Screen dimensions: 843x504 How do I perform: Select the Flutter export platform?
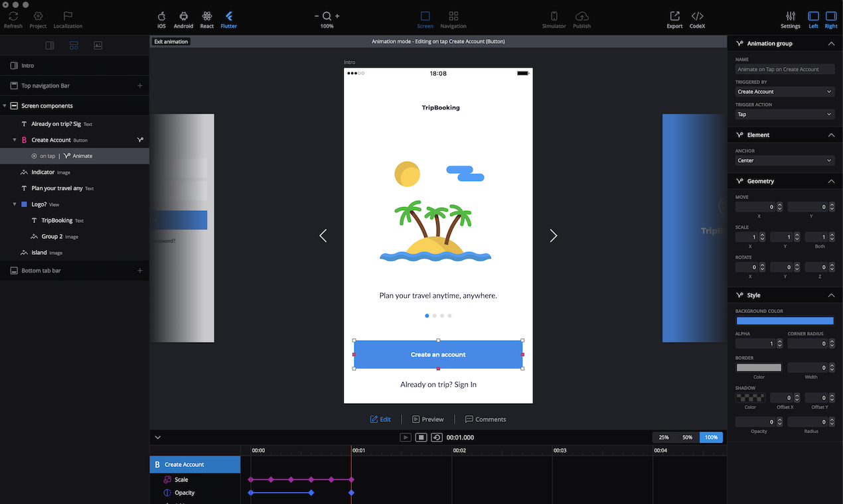tap(228, 19)
